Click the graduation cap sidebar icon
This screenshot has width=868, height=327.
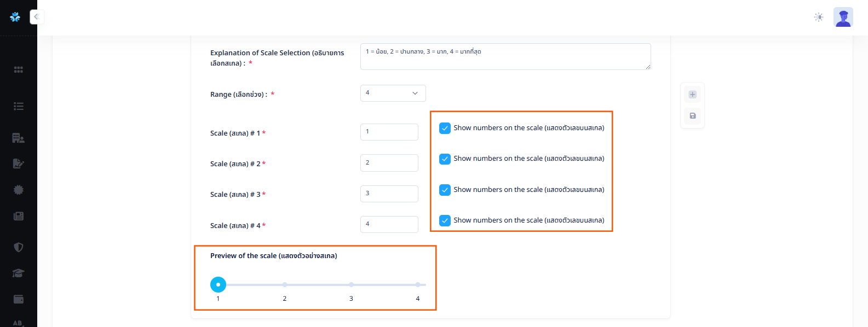point(18,273)
